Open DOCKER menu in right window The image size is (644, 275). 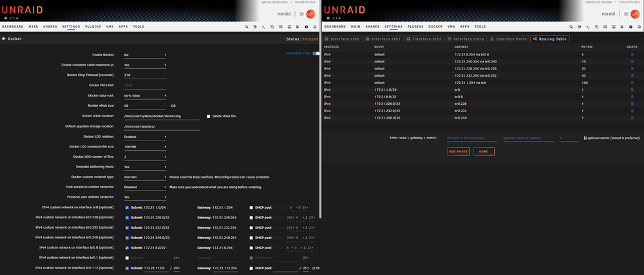(436, 26)
